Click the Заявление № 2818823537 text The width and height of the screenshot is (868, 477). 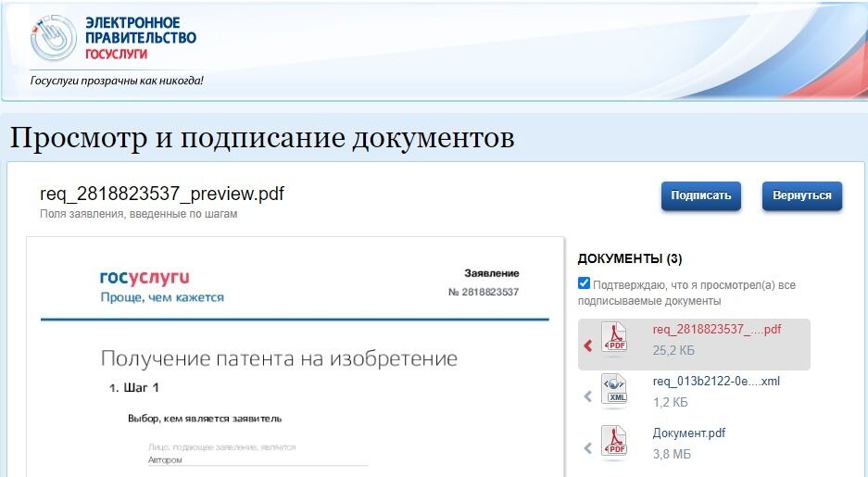coord(484,282)
